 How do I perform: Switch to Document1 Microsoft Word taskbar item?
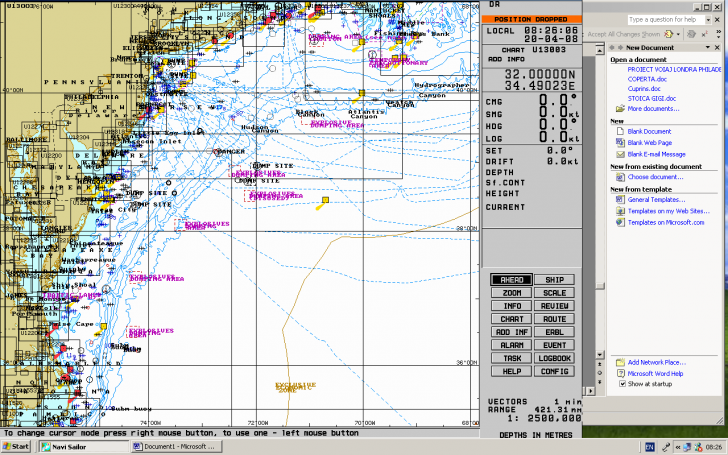pyautogui.click(x=174, y=446)
